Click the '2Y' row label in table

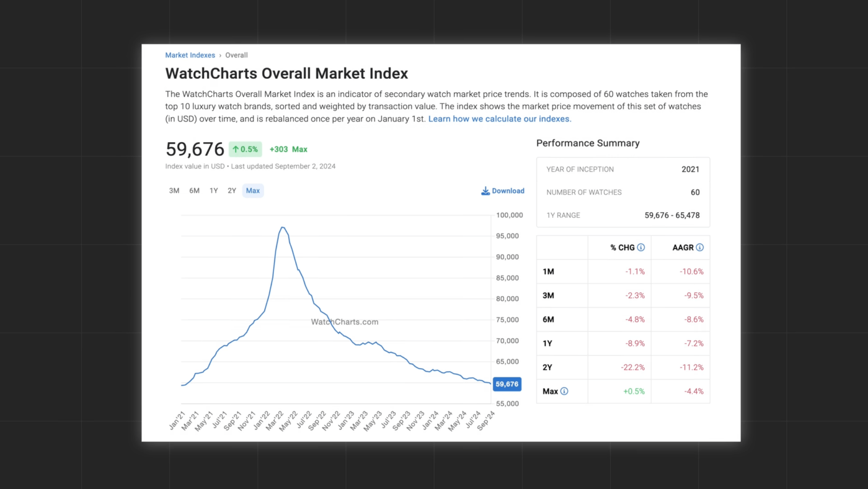pyautogui.click(x=548, y=367)
